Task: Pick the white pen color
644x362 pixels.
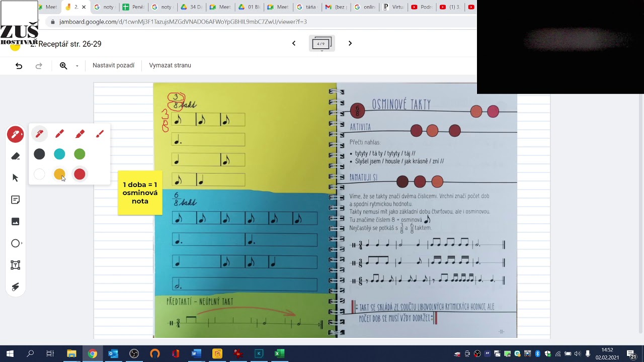Action: (39, 174)
